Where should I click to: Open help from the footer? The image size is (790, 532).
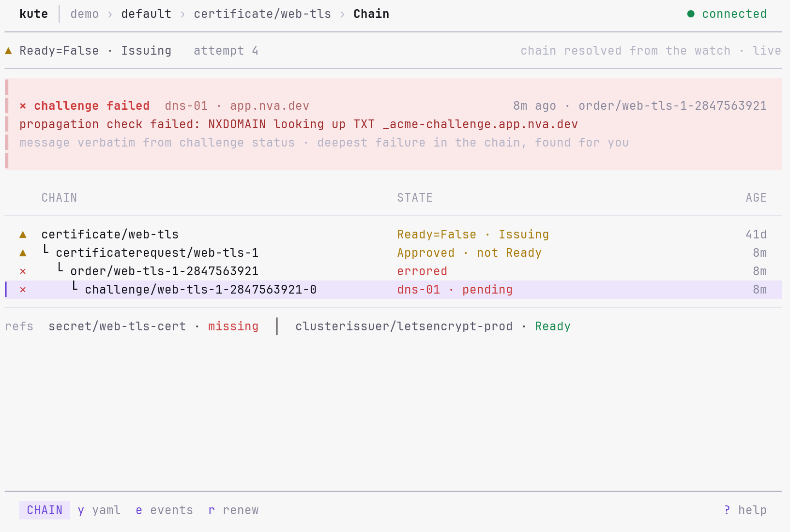752,510
